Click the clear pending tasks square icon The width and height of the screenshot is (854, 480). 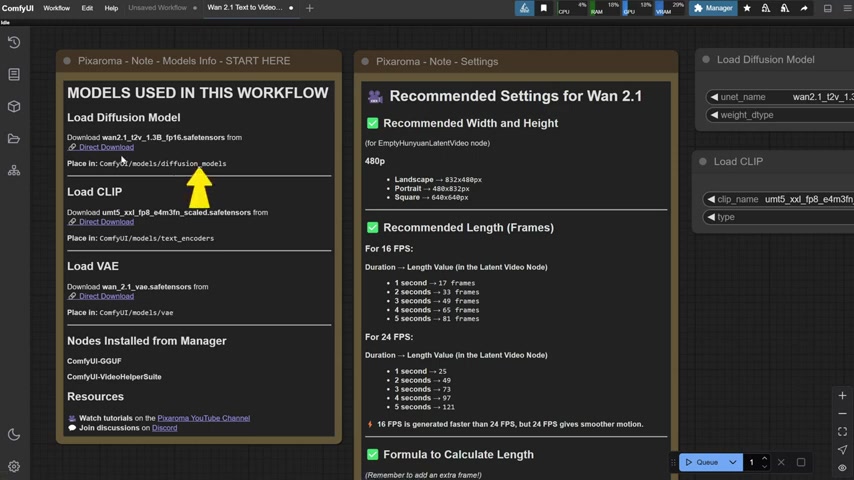(801, 462)
